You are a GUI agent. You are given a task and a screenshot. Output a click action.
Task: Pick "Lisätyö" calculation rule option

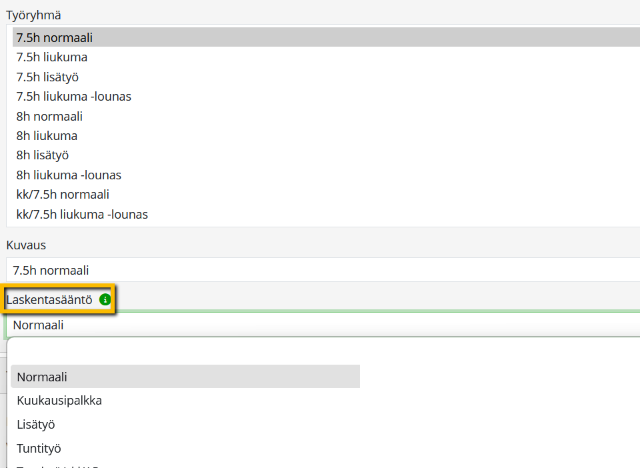[x=37, y=424]
